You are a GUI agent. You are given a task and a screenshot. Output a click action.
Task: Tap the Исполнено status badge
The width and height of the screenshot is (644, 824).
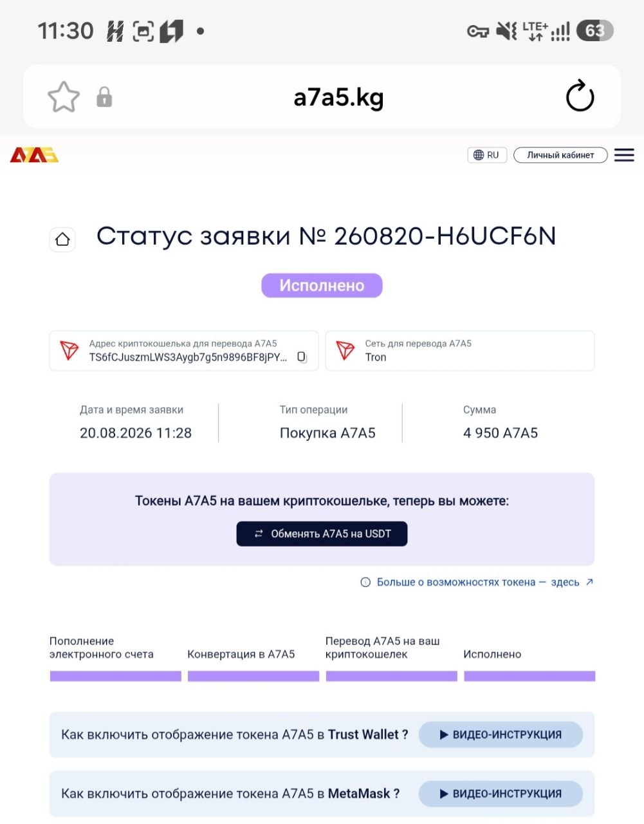click(322, 286)
